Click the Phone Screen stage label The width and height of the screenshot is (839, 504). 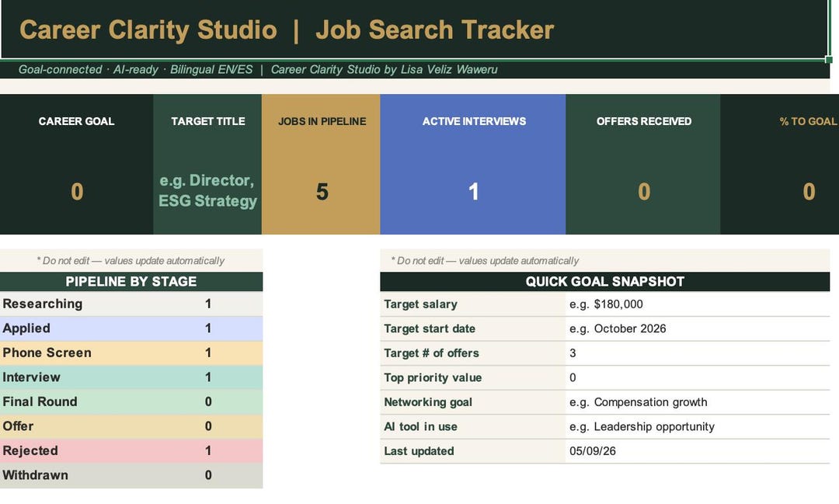point(47,353)
